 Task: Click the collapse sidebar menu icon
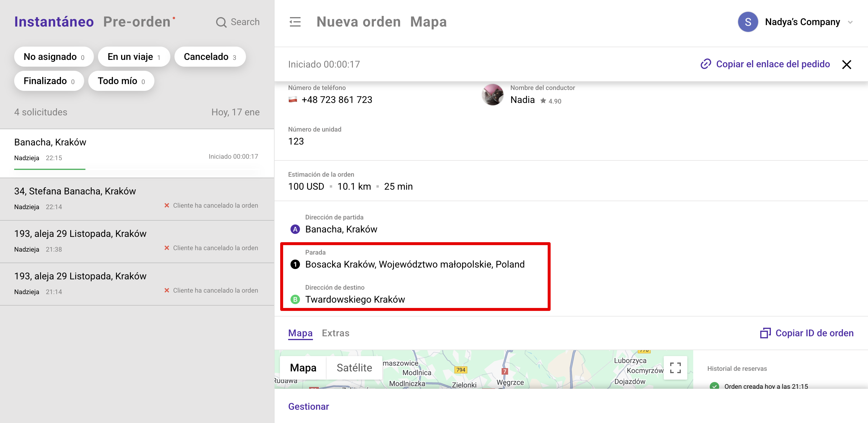295,22
